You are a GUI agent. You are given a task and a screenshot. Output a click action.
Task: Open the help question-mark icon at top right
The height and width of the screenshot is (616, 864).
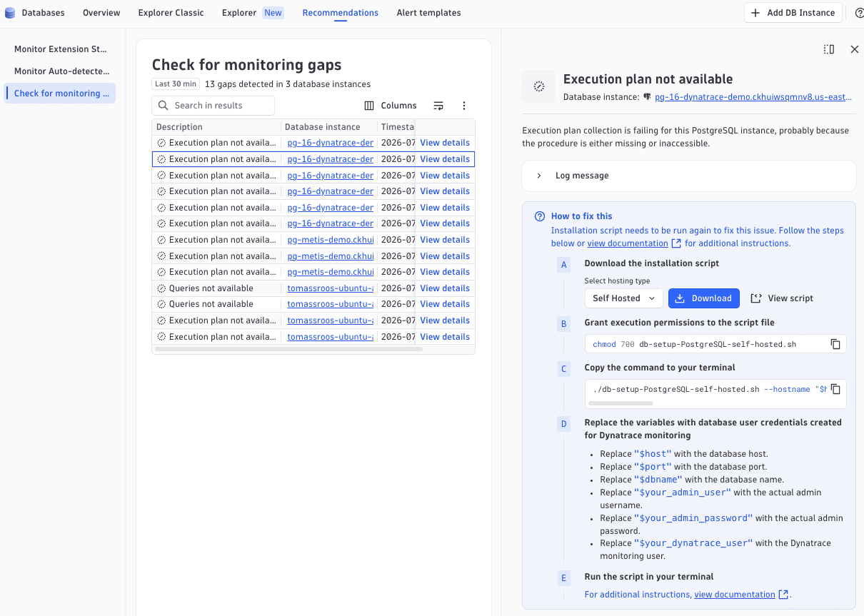point(859,13)
